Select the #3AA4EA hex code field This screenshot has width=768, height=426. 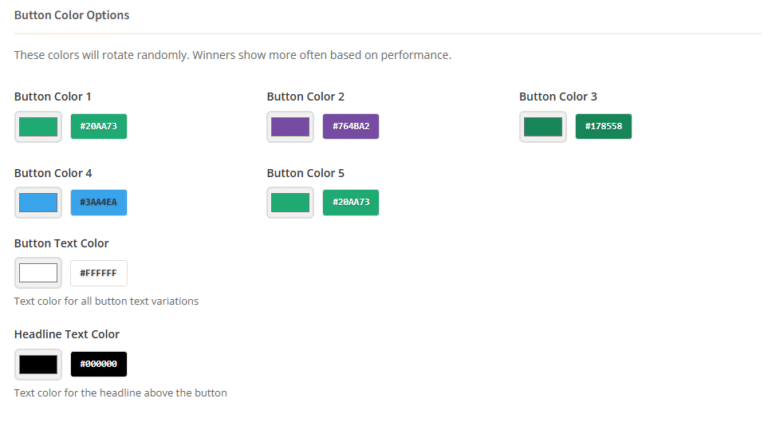pos(99,203)
